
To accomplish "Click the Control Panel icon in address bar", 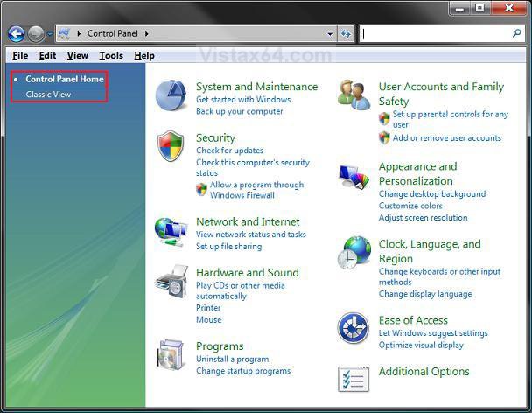I will pos(64,33).
